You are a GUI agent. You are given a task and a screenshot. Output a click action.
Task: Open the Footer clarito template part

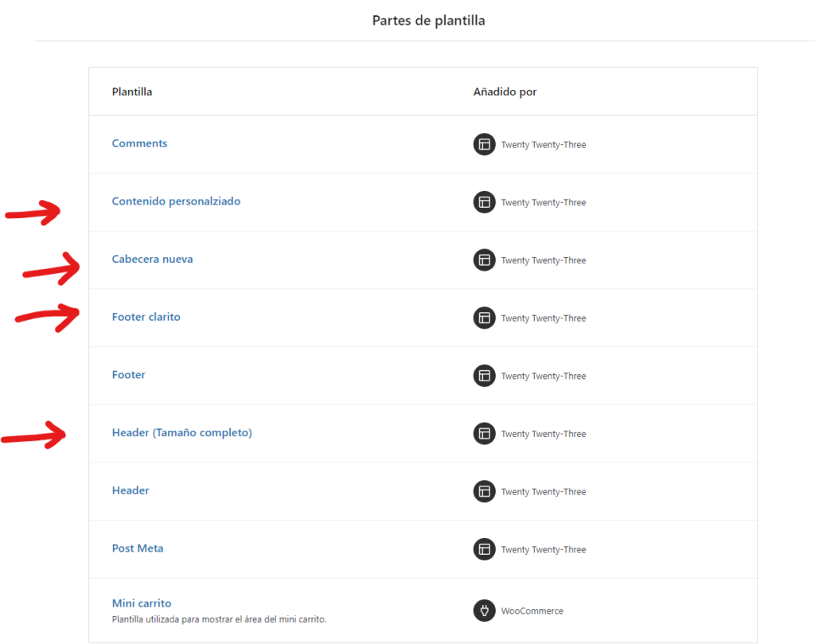pos(146,317)
